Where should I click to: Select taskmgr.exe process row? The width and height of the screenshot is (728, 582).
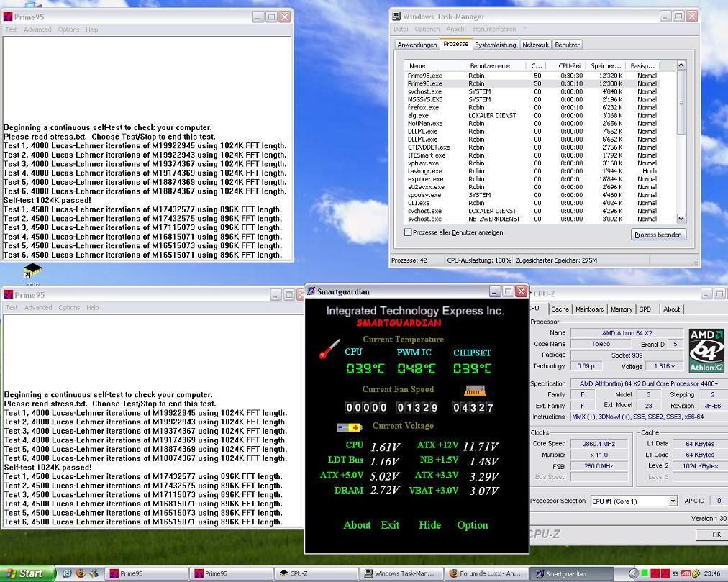pyautogui.click(x=532, y=171)
